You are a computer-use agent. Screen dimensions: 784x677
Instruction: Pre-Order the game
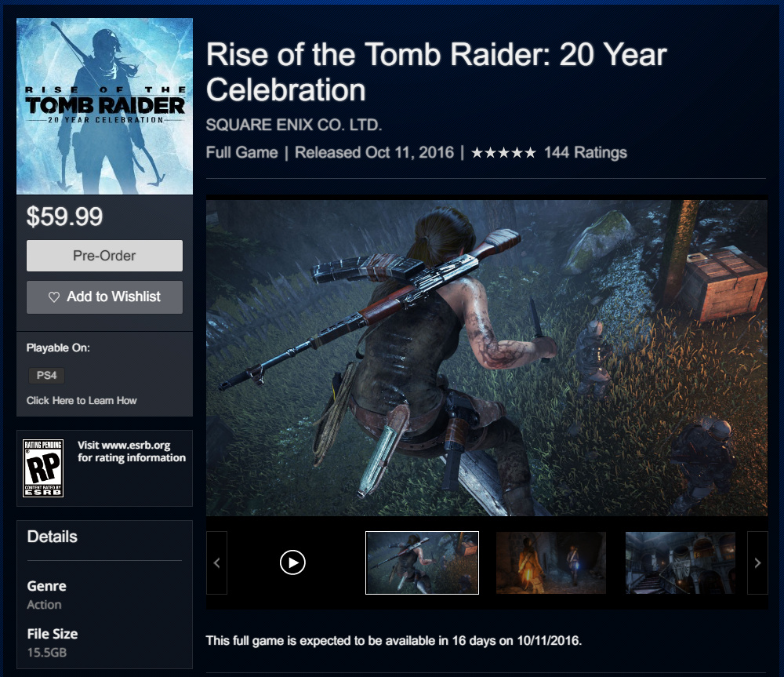tap(104, 256)
